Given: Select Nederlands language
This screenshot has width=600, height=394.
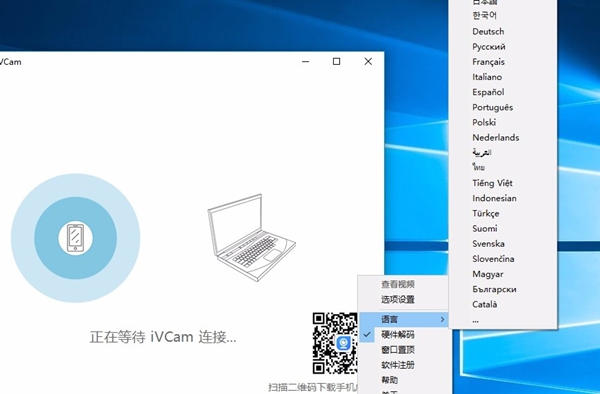Looking at the screenshot, I should pos(503,138).
